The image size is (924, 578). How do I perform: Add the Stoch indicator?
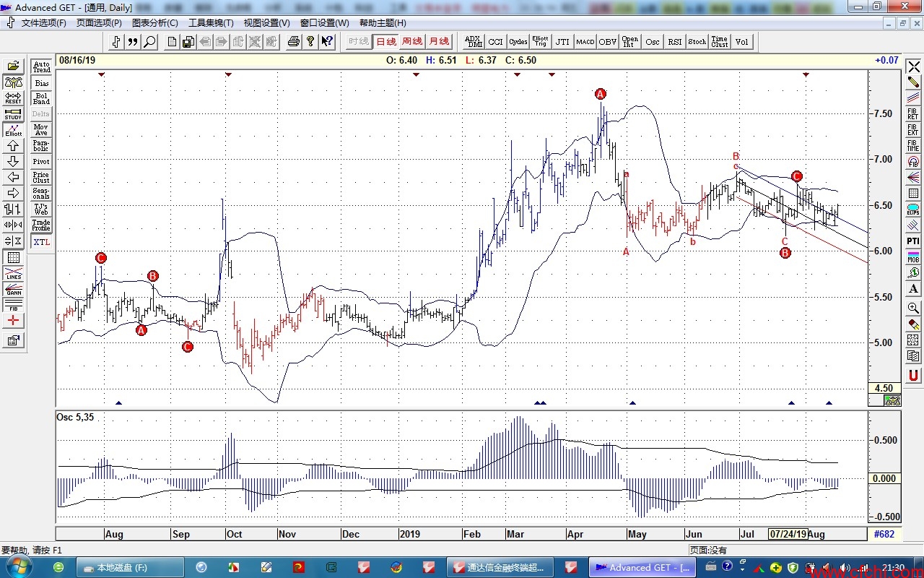point(697,42)
